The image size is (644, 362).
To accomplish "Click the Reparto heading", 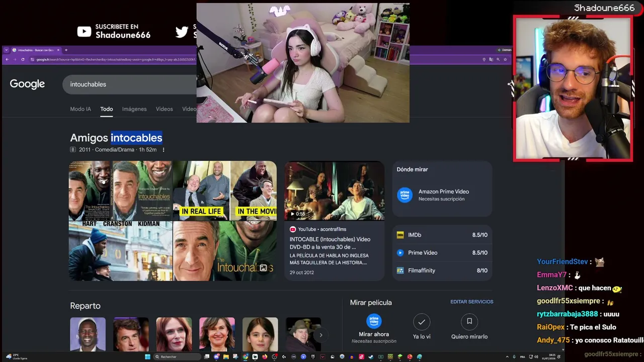I will pos(86,306).
